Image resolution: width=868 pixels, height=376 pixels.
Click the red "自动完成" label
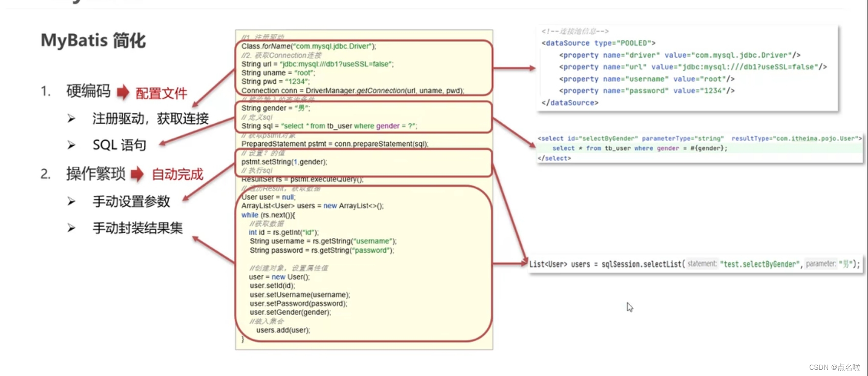click(177, 174)
